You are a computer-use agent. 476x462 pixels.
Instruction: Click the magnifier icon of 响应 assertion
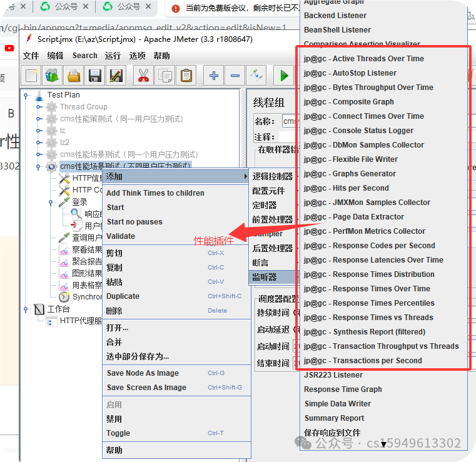(x=76, y=214)
